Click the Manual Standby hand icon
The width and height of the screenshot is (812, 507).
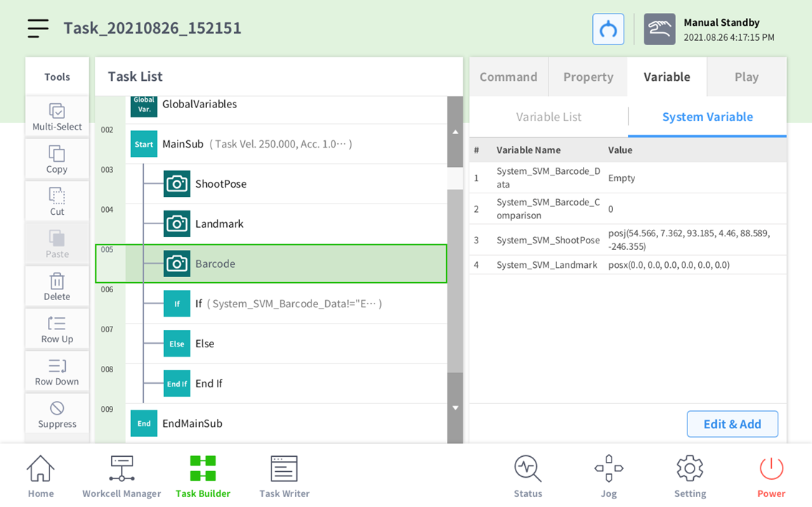tap(659, 29)
